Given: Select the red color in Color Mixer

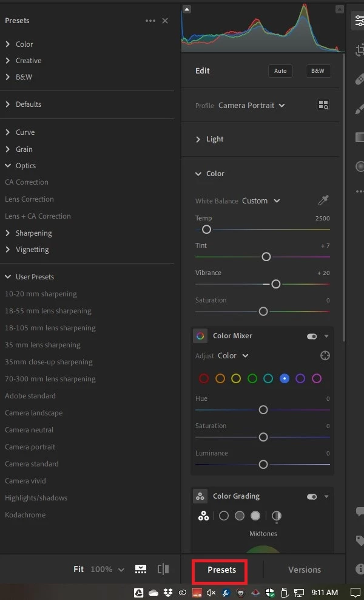Looking at the screenshot, I should pos(204,378).
